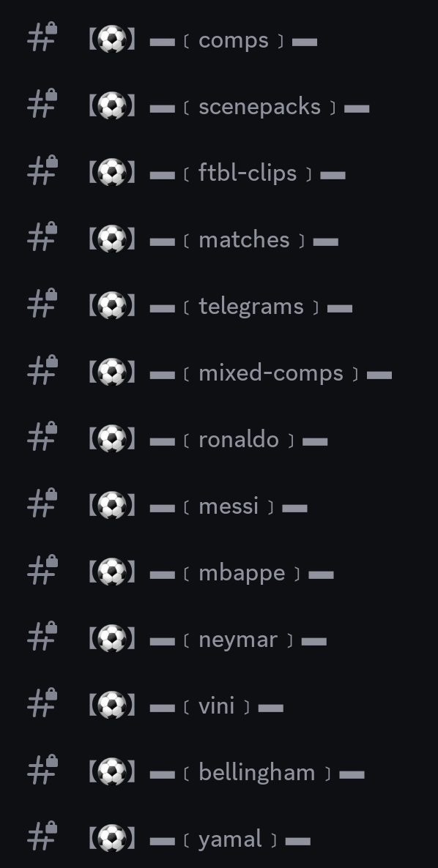Open the comps channel
Screen dimensions: 438x868
pyautogui.click(x=219, y=40)
